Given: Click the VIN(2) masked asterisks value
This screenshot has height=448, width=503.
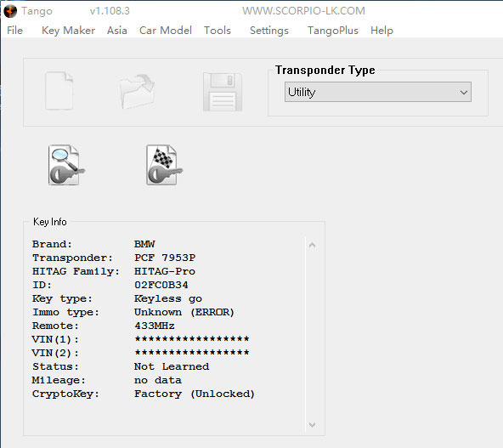Looking at the screenshot, I should (192, 353).
